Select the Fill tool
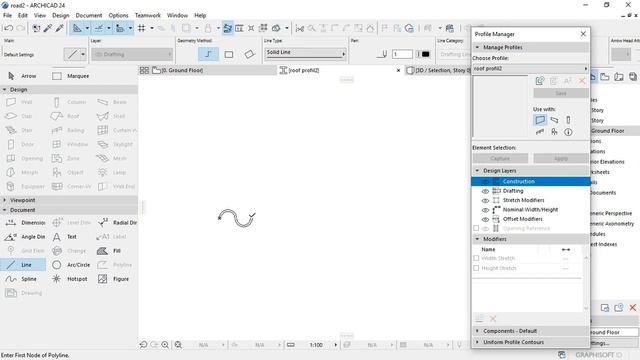 click(x=110, y=251)
